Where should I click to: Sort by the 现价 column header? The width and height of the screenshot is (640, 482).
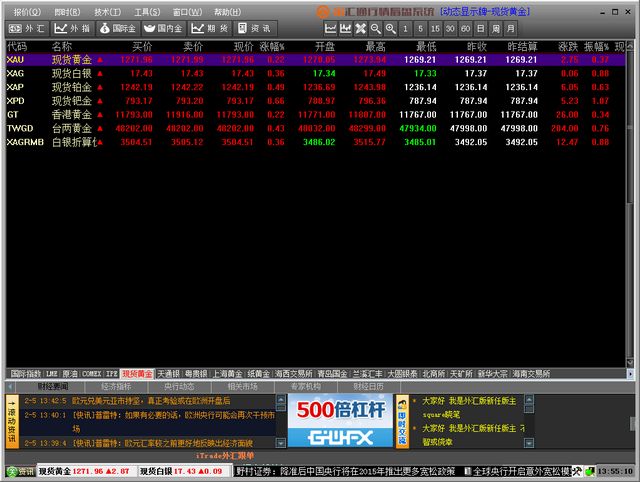[243, 47]
